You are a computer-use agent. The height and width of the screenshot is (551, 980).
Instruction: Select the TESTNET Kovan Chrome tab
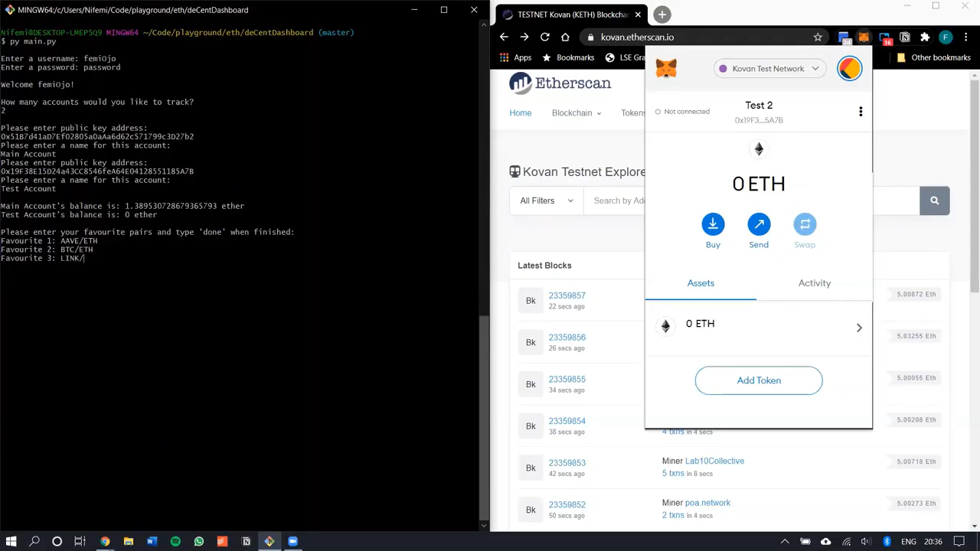[571, 15]
